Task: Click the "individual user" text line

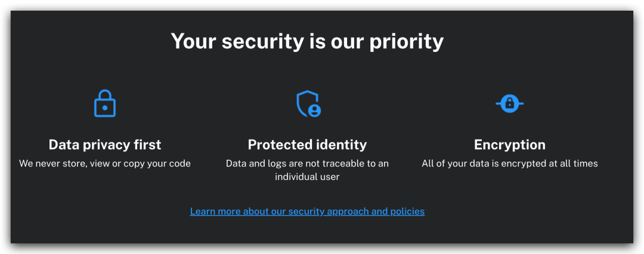Action: [307, 176]
